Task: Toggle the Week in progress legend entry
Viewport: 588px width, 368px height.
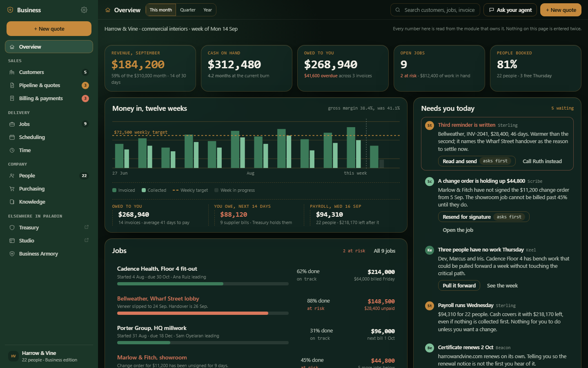Action: (235, 190)
